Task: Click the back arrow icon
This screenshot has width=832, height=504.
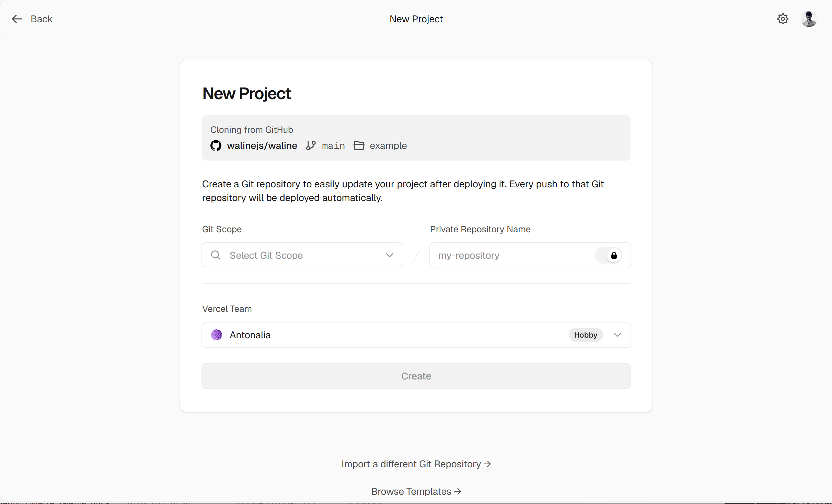Action: point(16,19)
